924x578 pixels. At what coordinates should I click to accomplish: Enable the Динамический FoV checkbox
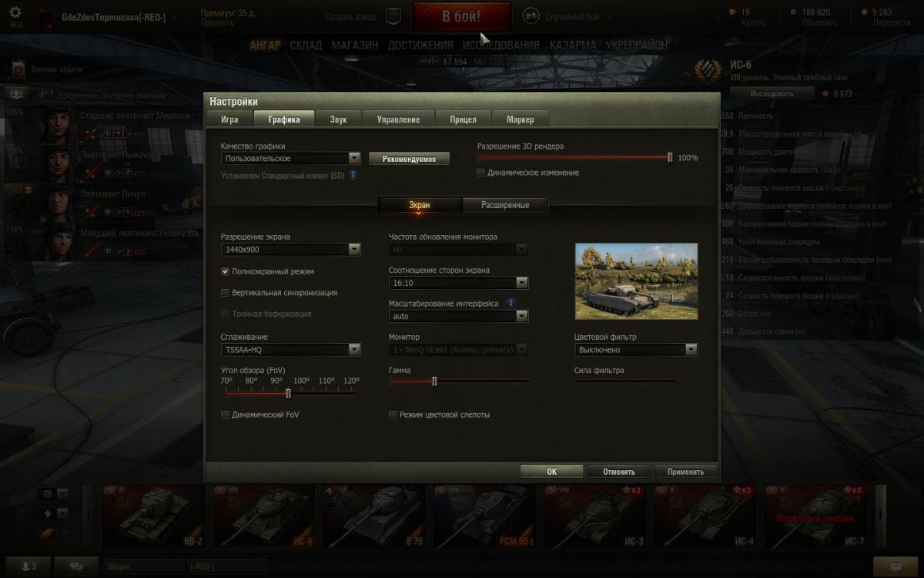pos(225,415)
